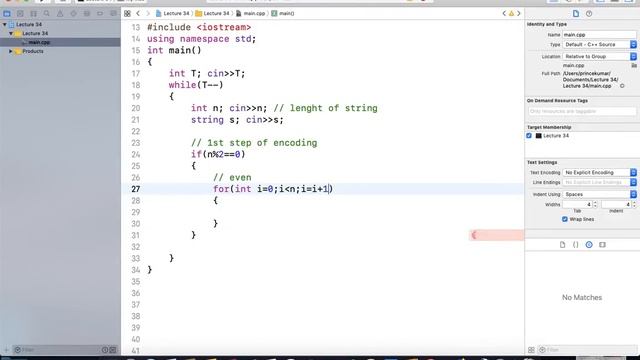Show the File Template library

click(x=562, y=244)
